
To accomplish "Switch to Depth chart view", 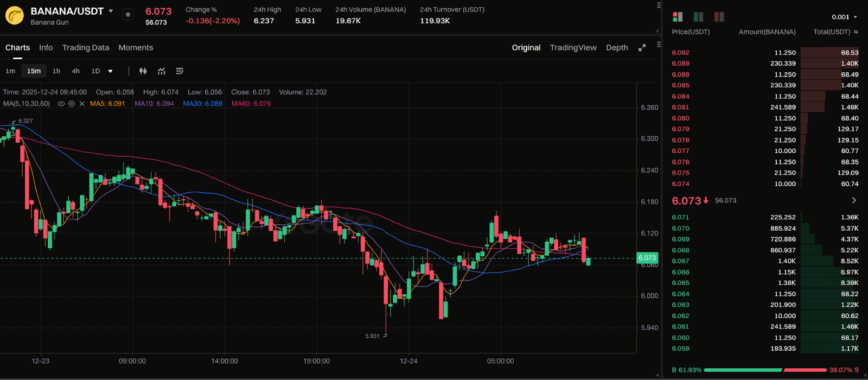I will pos(617,48).
